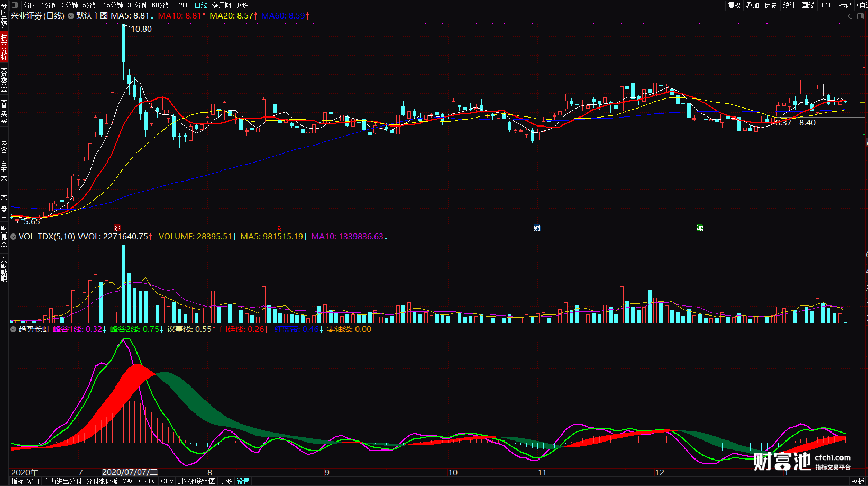Screen dimensions: 868x486
Task: Select the 15分钟 period
Action: (x=113, y=5)
